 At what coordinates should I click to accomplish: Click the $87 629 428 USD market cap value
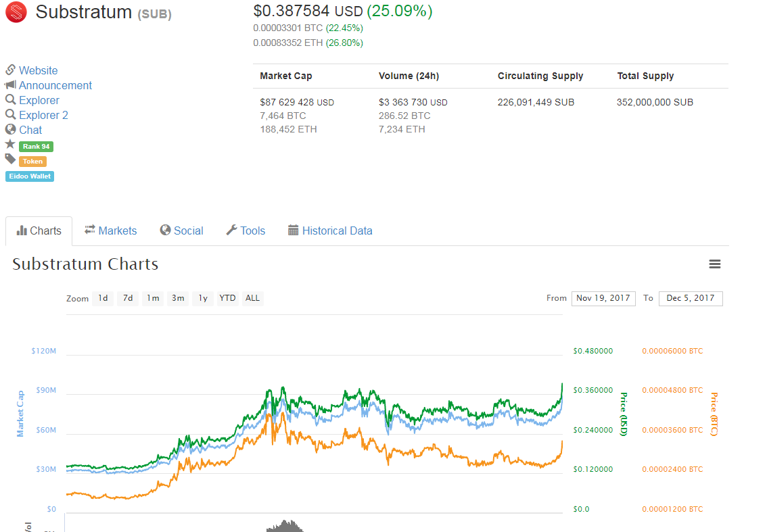tap(297, 102)
